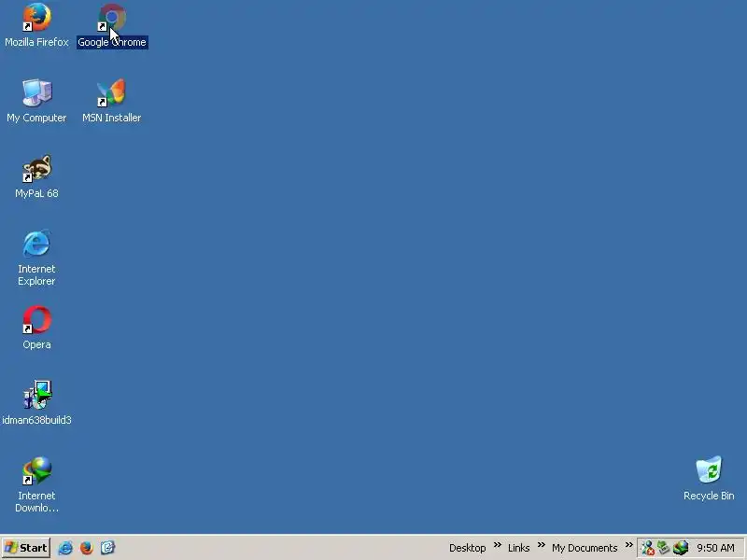Click the Desktop toolbar label
This screenshot has width=747, height=560.
pyautogui.click(x=468, y=548)
